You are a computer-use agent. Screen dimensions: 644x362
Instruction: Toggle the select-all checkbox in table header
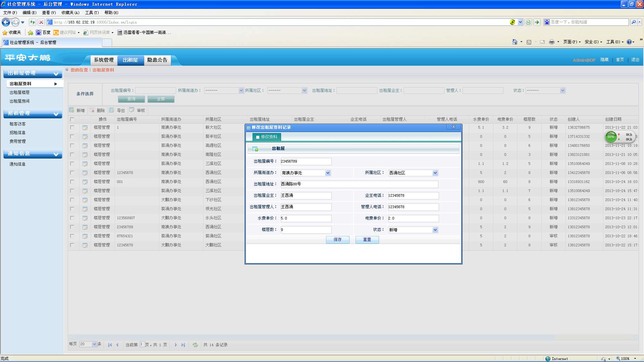click(x=72, y=119)
